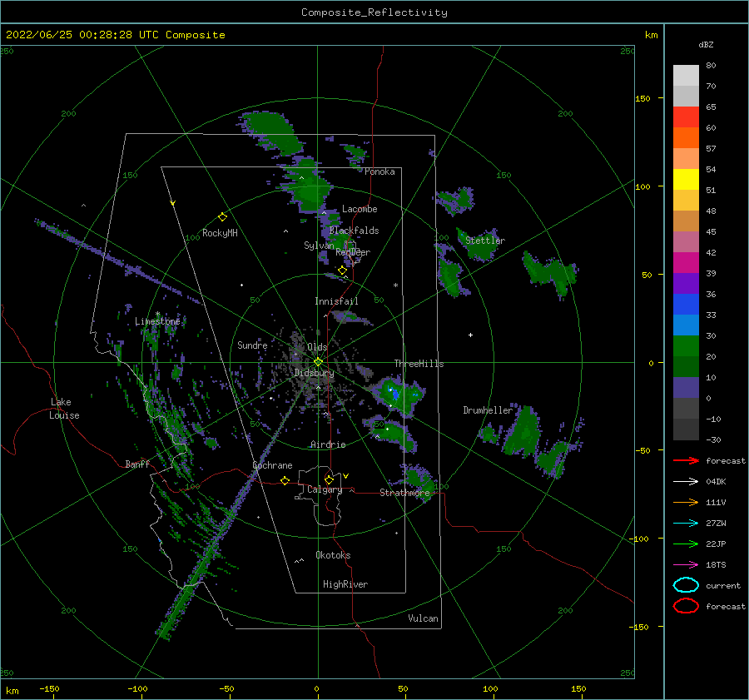The height and width of the screenshot is (700, 749).
Task: Click the Sylvan label on map
Action: 319,246
